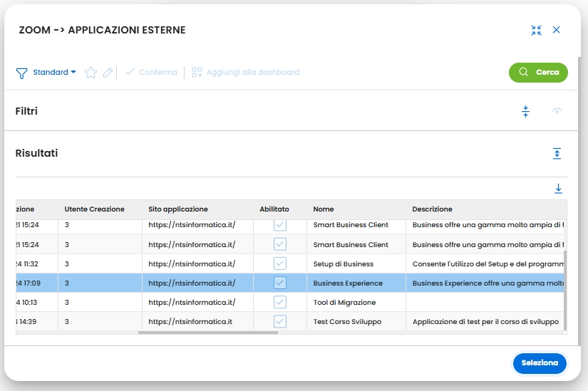This screenshot has height=391, width=588.
Task: Sort by the Descrizione column header
Action: point(432,209)
